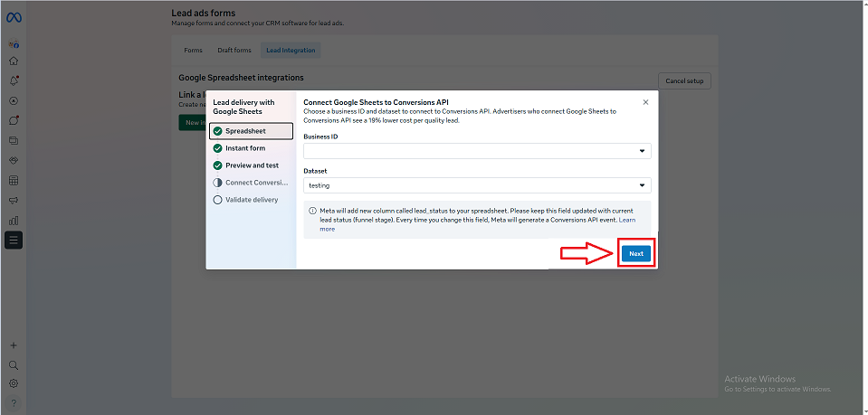
Task: Click the Meta logo icon
Action: click(14, 18)
